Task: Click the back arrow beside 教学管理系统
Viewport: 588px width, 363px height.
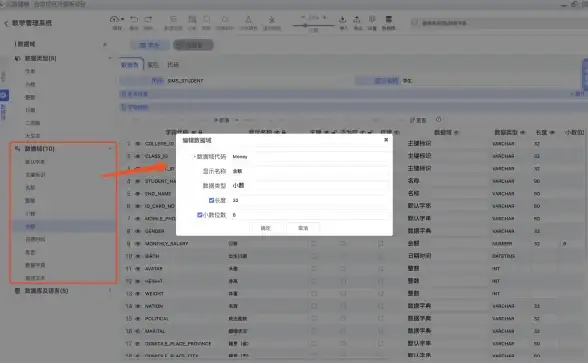Action: (x=6, y=23)
